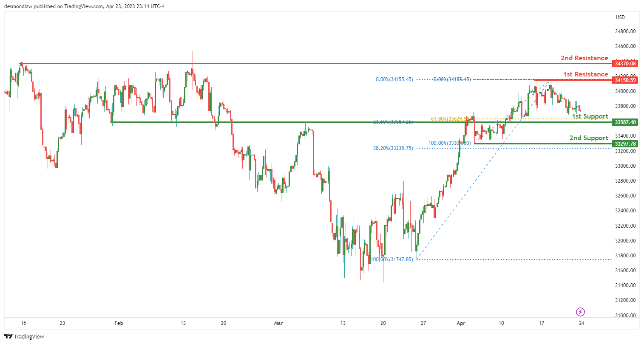Click the 'Mar' label on time axis

(x=278, y=323)
